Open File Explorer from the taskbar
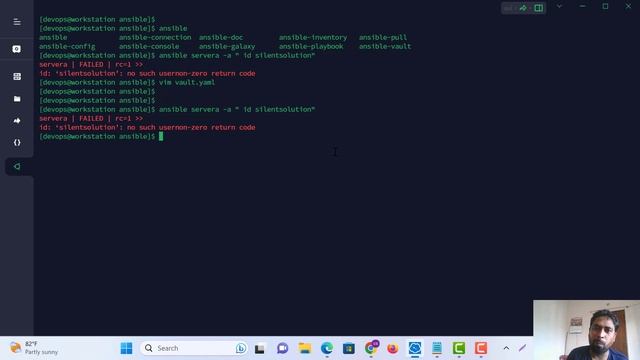Viewport: 640px width, 360px height. tap(304, 348)
